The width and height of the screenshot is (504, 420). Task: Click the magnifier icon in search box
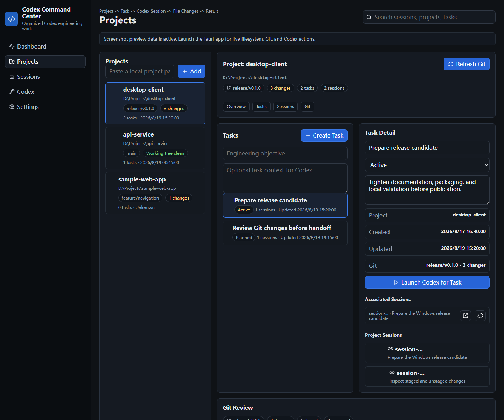[x=369, y=17]
